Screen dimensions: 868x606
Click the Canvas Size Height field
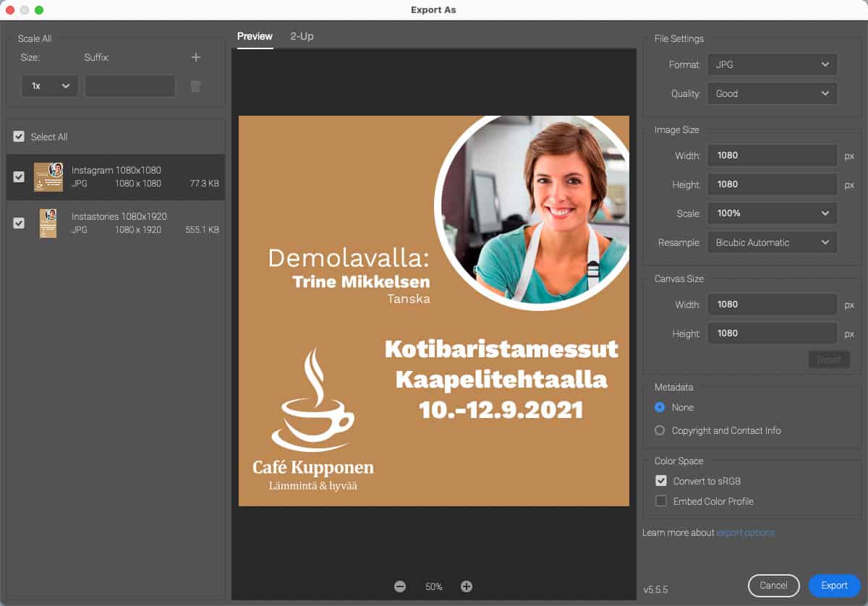click(772, 333)
